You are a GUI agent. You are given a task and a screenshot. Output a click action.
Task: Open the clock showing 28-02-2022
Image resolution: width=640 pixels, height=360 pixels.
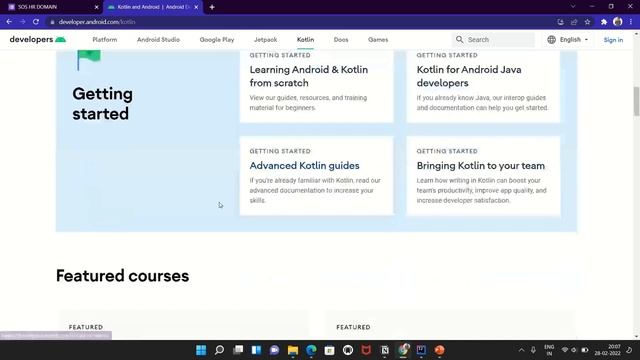pyautogui.click(x=607, y=350)
